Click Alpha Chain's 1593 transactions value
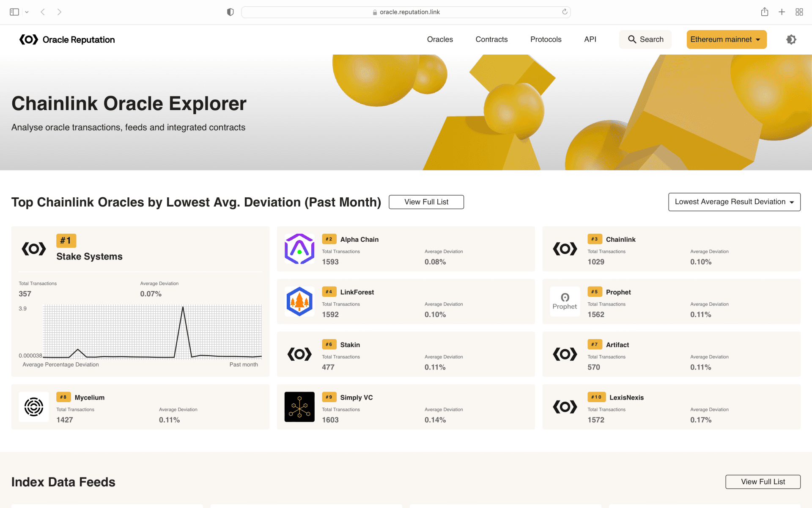 pos(330,262)
